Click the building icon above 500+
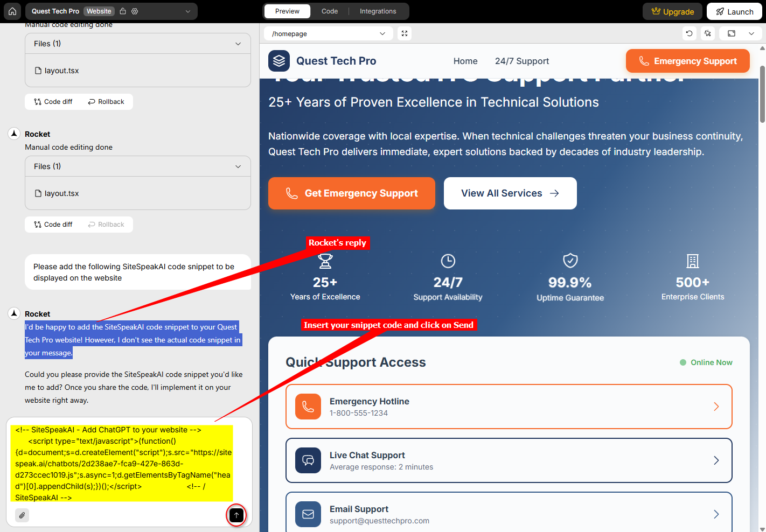This screenshot has width=766, height=532. pos(693,261)
